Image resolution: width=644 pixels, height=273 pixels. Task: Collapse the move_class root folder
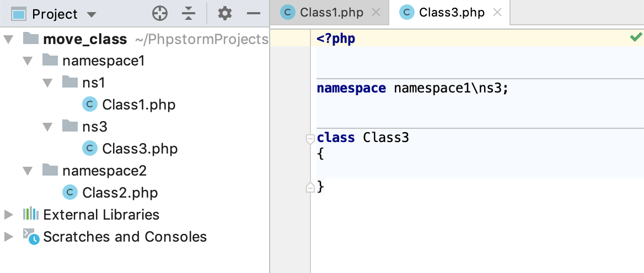8,39
